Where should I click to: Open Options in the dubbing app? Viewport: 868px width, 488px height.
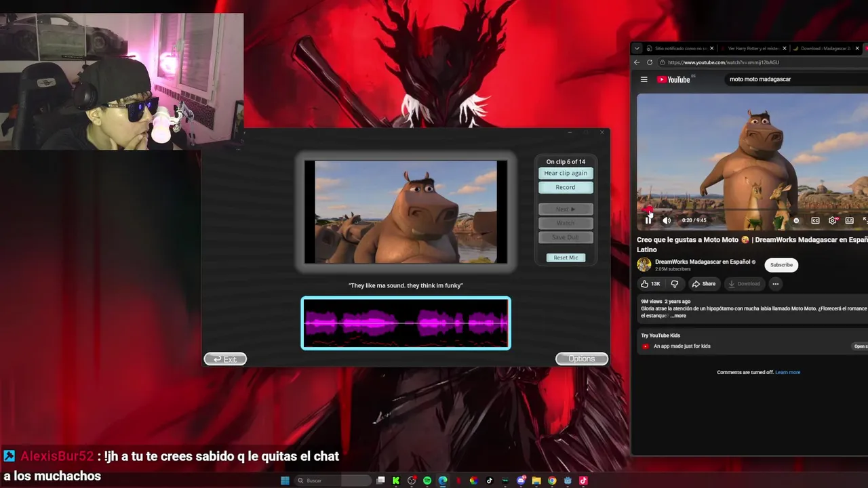(x=582, y=359)
